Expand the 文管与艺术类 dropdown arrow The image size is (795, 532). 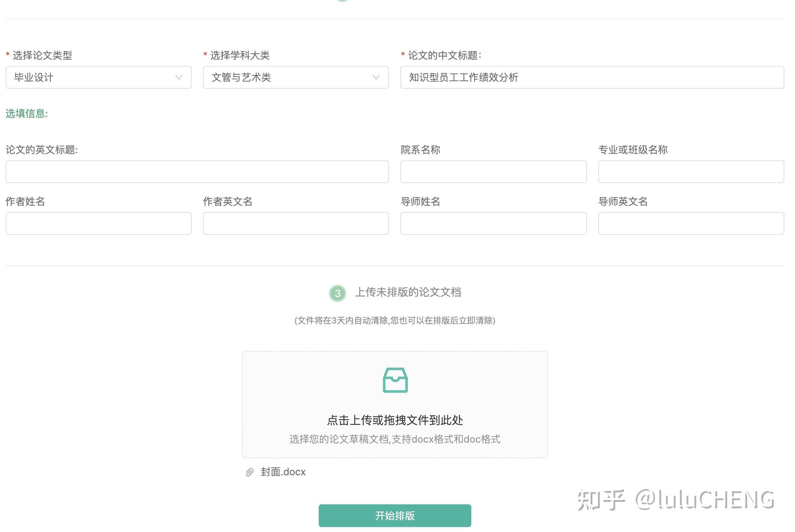(376, 77)
